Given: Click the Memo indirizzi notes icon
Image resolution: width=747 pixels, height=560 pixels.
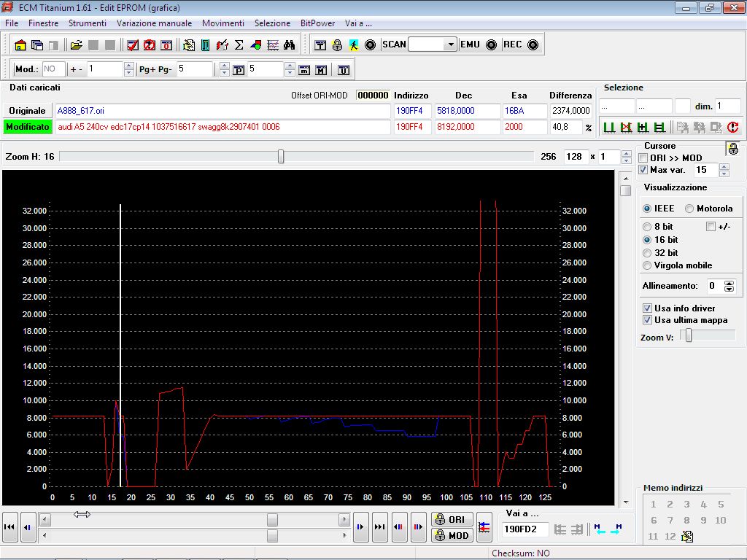Looking at the screenshot, I should coord(687,537).
